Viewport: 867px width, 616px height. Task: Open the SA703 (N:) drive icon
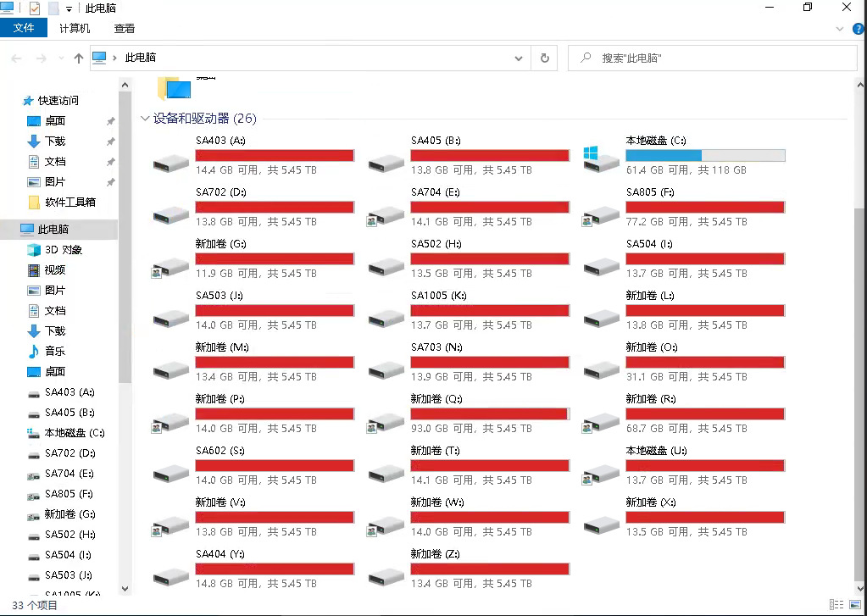coord(386,370)
